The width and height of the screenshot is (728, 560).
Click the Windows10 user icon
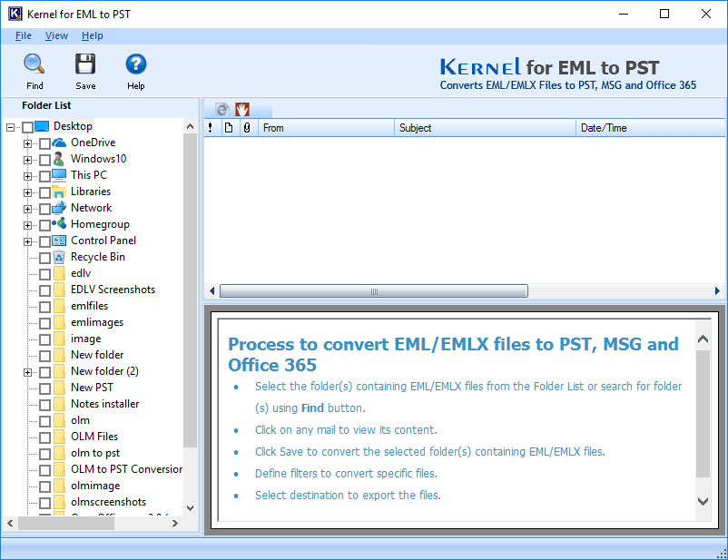tap(58, 159)
